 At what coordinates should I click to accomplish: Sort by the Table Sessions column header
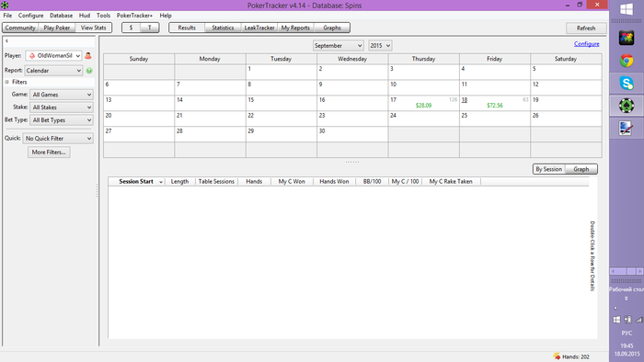(x=216, y=182)
